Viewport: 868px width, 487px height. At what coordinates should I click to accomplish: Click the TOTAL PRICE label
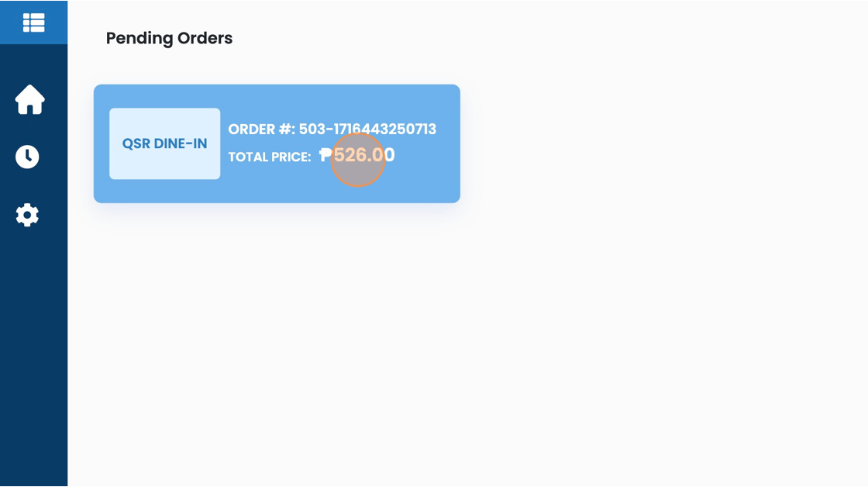point(270,157)
